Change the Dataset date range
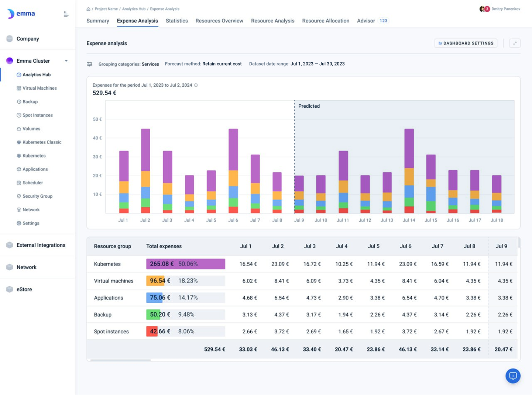The height and width of the screenshot is (395, 532). tap(297, 64)
